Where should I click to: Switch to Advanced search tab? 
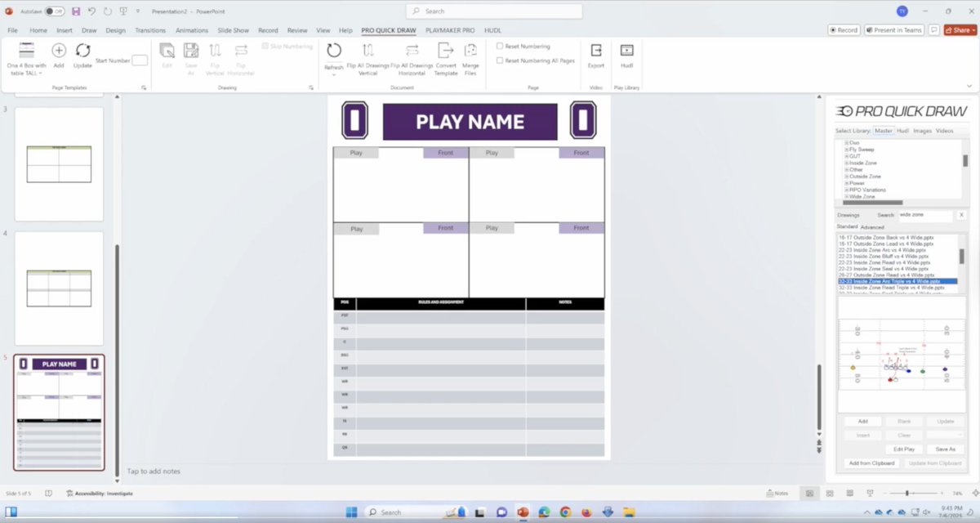pyautogui.click(x=872, y=227)
